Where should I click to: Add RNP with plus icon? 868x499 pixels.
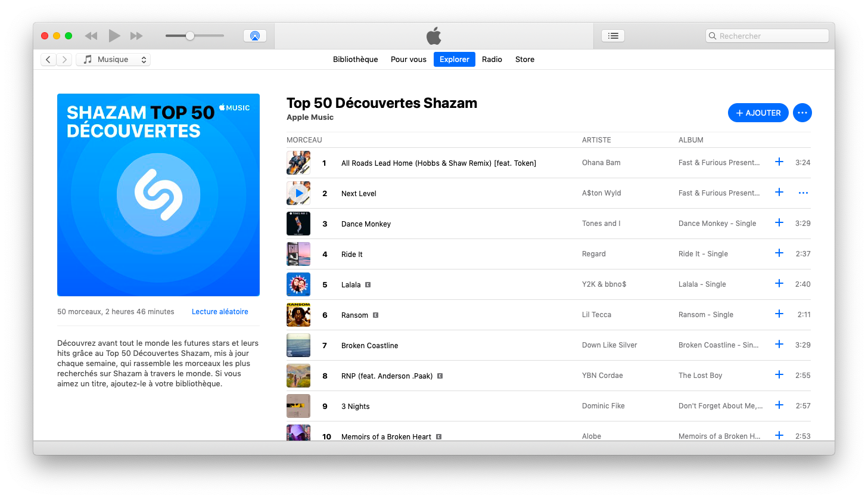[779, 375]
